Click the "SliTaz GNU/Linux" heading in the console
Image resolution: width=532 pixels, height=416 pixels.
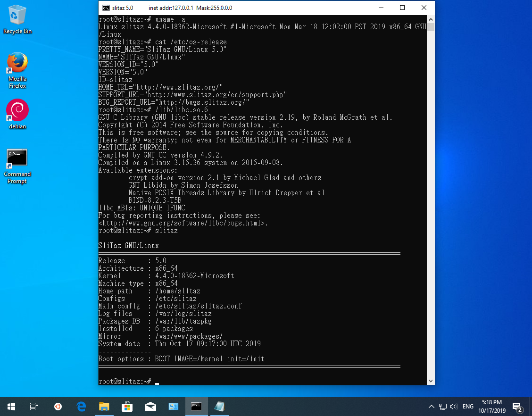[x=129, y=246]
